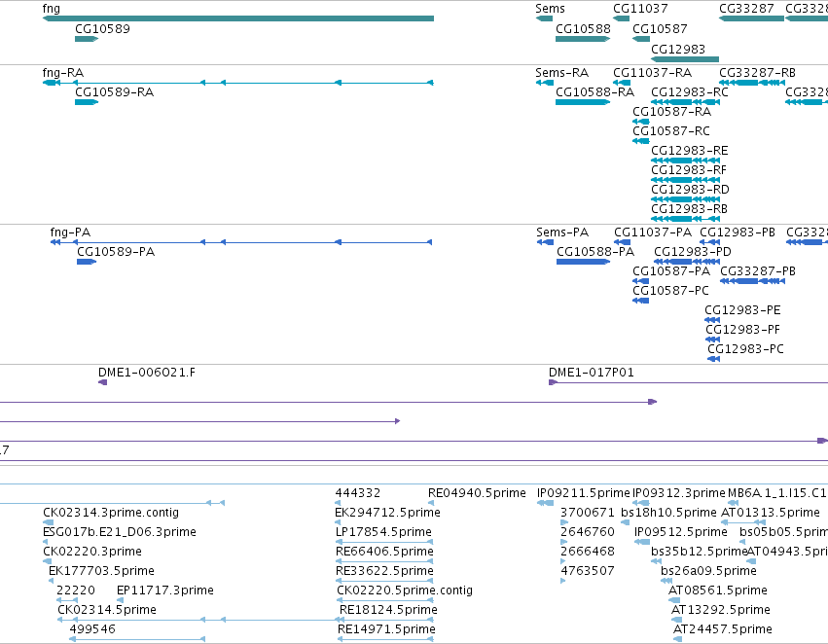This screenshot has height=644, width=828.
Task: Click the long fng gene bar
Action: click(x=238, y=18)
